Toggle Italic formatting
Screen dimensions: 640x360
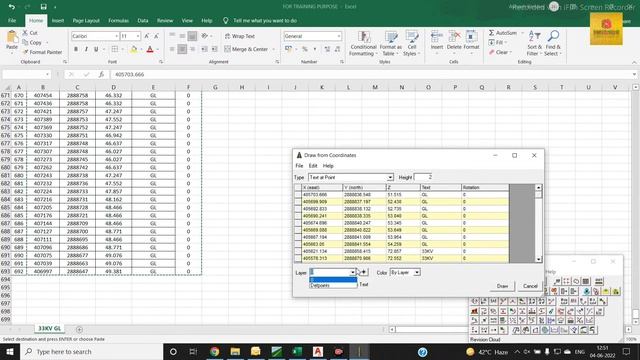pyautogui.click(x=86, y=49)
